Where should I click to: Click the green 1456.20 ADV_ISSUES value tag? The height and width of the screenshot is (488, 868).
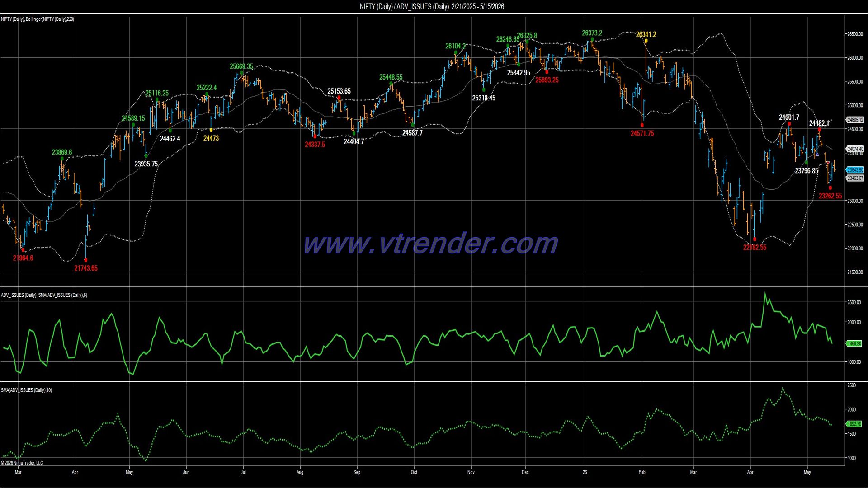(854, 343)
